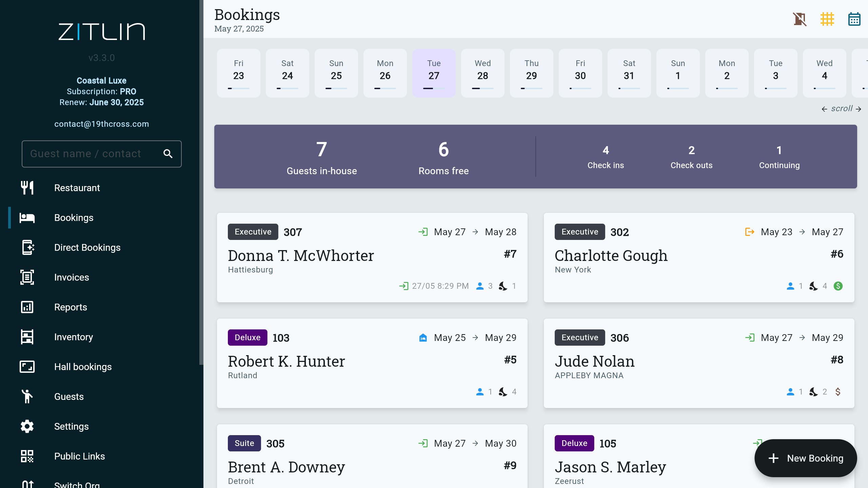Image resolution: width=868 pixels, height=488 pixels.
Task: Open guest Charlotte Gough's booking card
Action: (x=699, y=258)
